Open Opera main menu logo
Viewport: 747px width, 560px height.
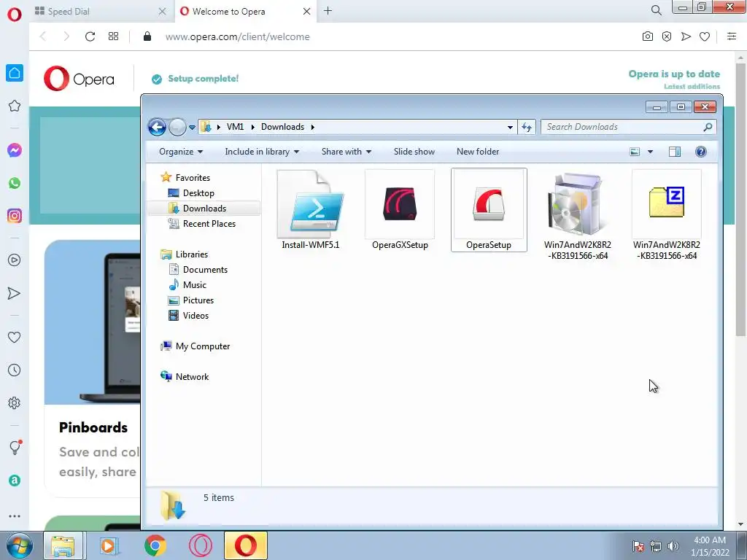click(x=15, y=14)
